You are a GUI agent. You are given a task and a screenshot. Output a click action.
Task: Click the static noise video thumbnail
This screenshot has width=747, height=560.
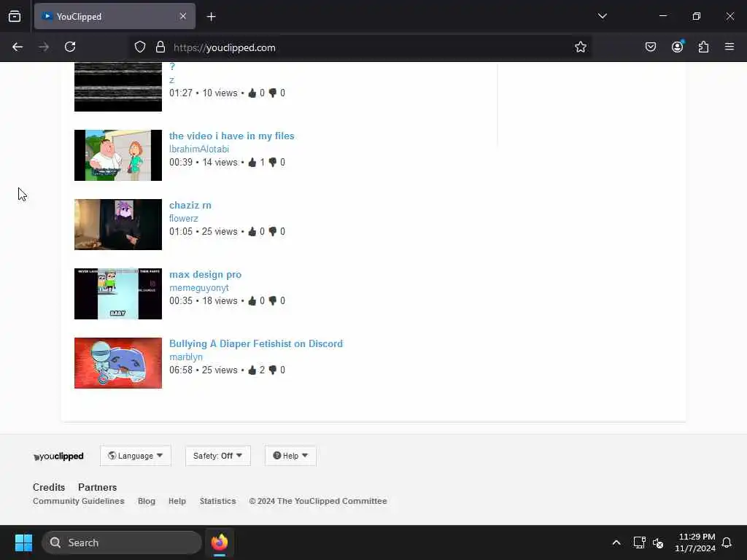tap(118, 87)
